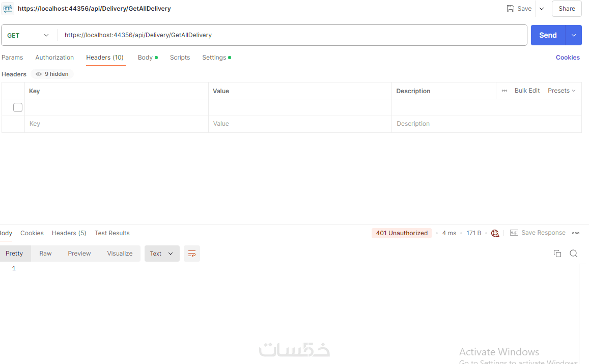Open the Cookies link
The image size is (589, 364).
[568, 58]
